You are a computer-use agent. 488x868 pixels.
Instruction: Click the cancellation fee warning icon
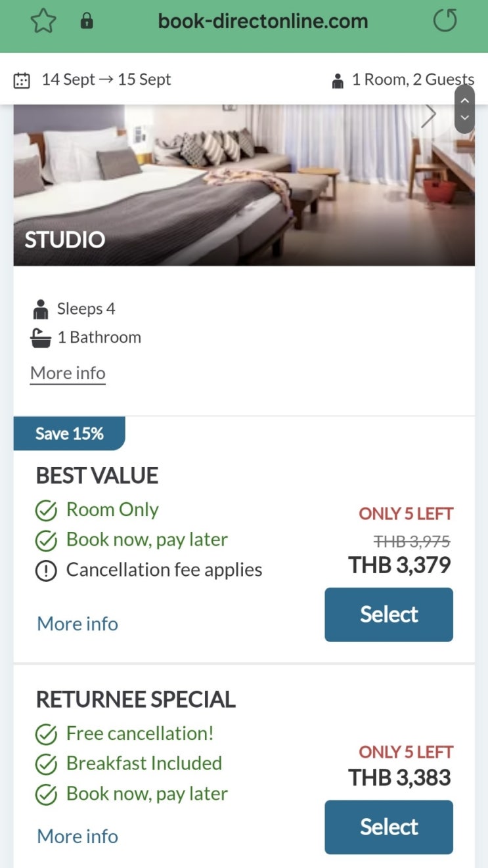pyautogui.click(x=45, y=571)
